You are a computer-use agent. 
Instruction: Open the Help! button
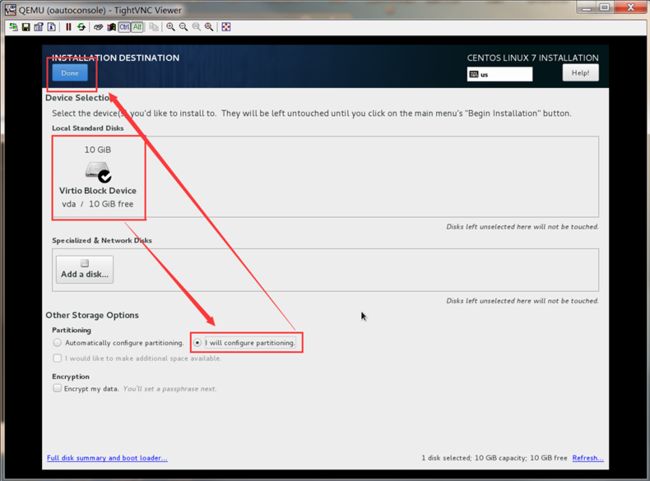[580, 73]
